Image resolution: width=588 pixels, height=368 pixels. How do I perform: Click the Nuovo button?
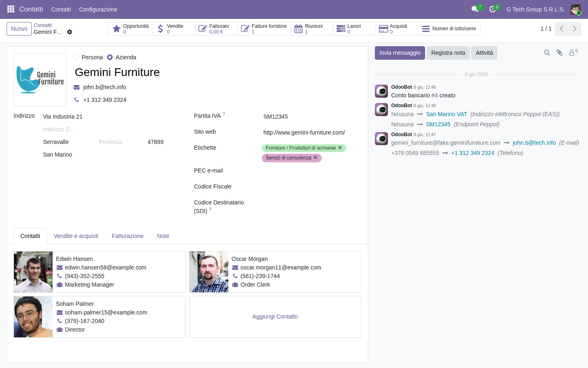coord(19,29)
